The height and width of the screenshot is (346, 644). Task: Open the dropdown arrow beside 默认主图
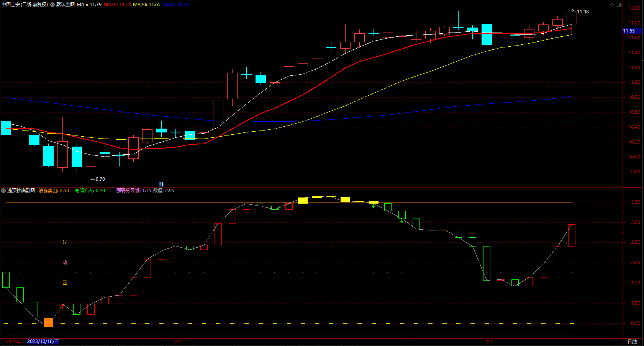coord(52,5)
